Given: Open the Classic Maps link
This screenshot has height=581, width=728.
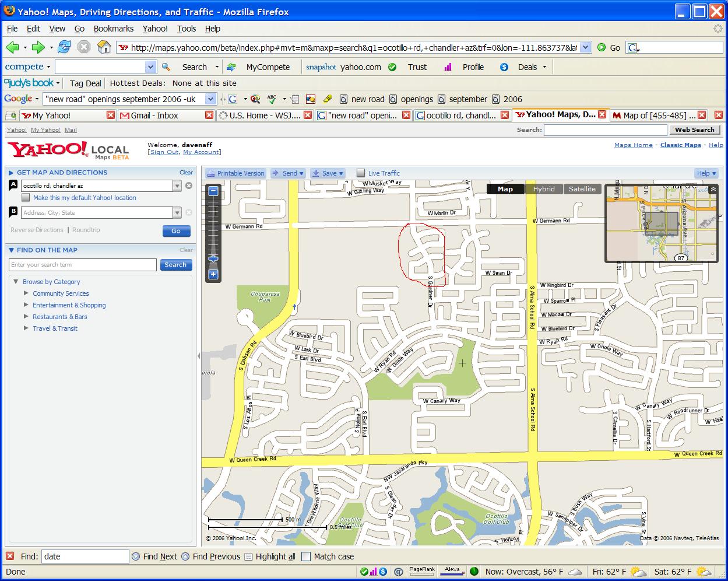Looking at the screenshot, I should tap(680, 145).
